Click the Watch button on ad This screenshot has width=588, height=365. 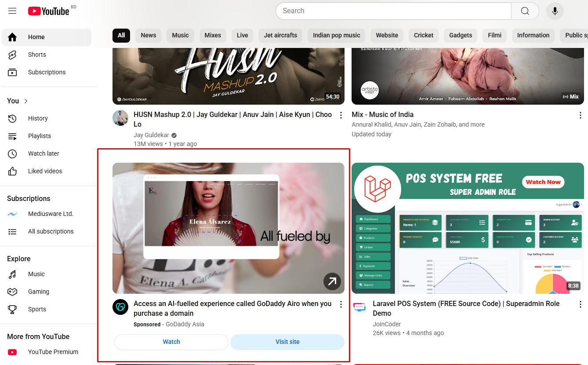coord(171,342)
